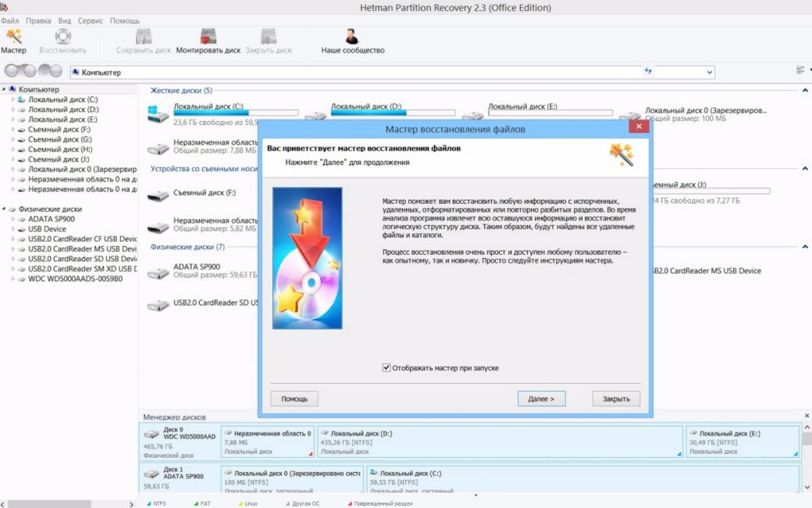This screenshot has width=812, height=508.
Task: Select the reserved 100 МБ partition in disk manager
Action: [293, 479]
